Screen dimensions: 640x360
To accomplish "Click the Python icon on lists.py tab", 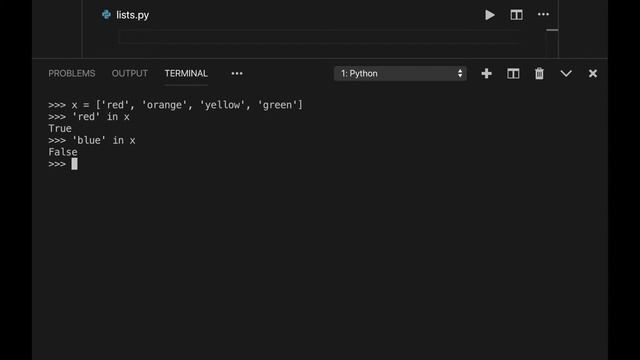I will pyautogui.click(x=106, y=15).
